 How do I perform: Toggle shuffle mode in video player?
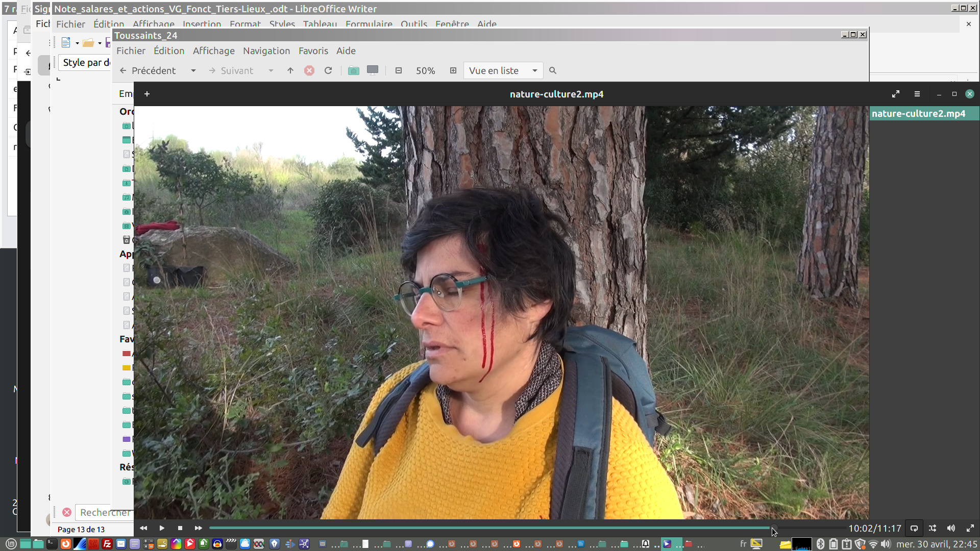coord(933,529)
